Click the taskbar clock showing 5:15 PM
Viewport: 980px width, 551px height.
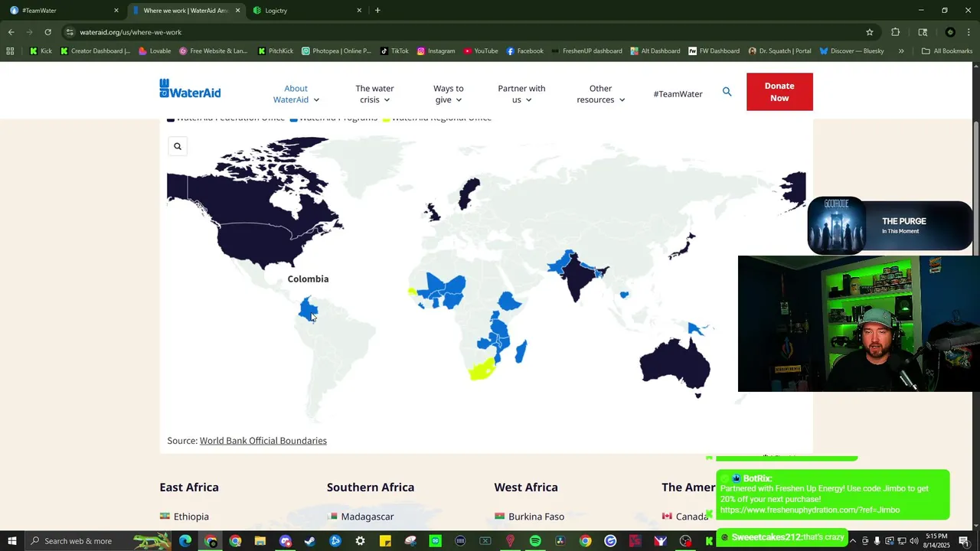pyautogui.click(x=936, y=541)
